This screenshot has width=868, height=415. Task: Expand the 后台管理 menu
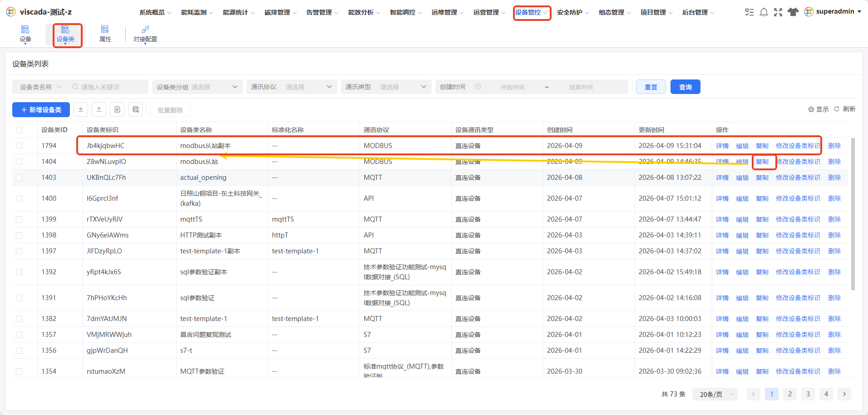tap(698, 12)
